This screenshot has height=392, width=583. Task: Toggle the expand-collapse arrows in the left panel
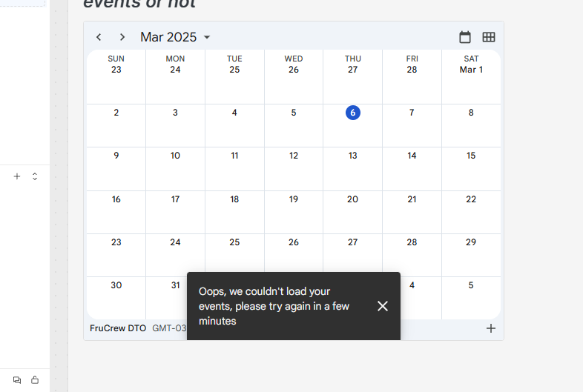35,176
